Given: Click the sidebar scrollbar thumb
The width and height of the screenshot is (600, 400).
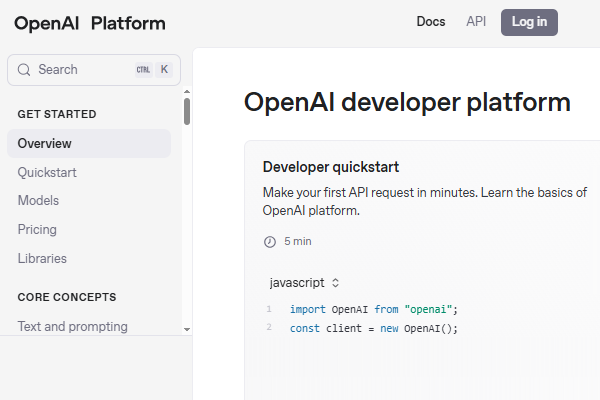Looking at the screenshot, I should pyautogui.click(x=187, y=111).
